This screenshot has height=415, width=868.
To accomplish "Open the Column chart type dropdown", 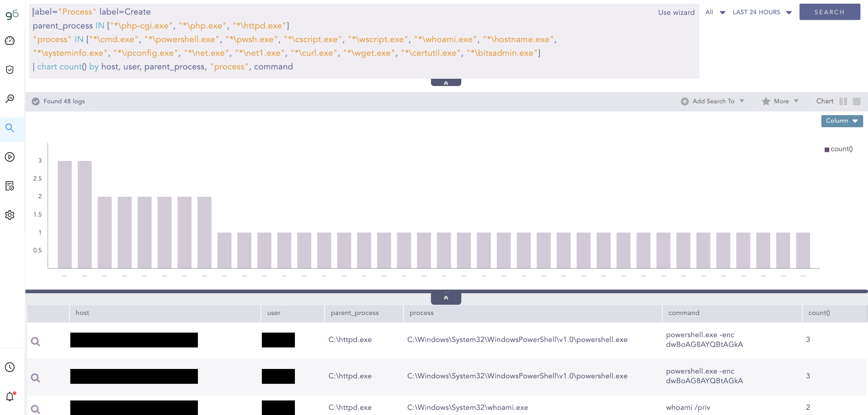I will click(x=842, y=121).
